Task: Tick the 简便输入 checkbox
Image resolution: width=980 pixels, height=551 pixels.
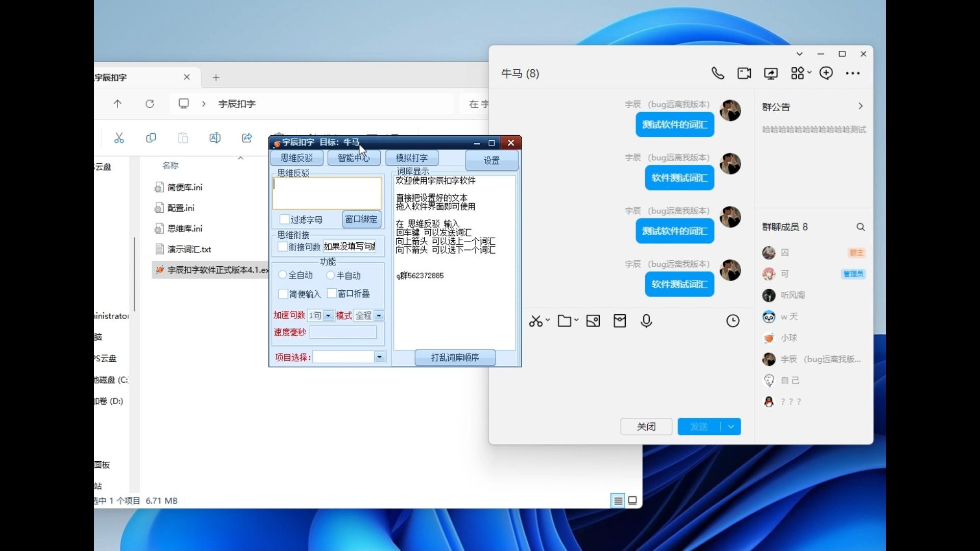Action: tap(283, 294)
